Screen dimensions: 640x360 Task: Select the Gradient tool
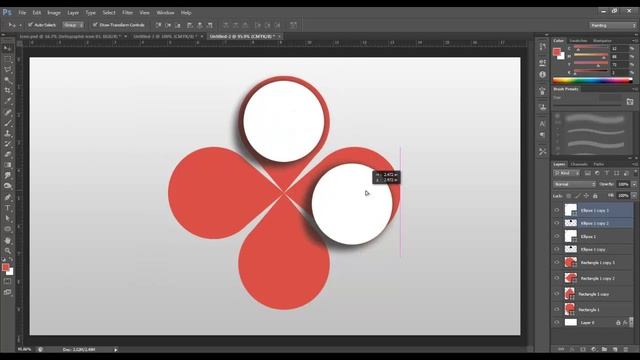coord(7,165)
